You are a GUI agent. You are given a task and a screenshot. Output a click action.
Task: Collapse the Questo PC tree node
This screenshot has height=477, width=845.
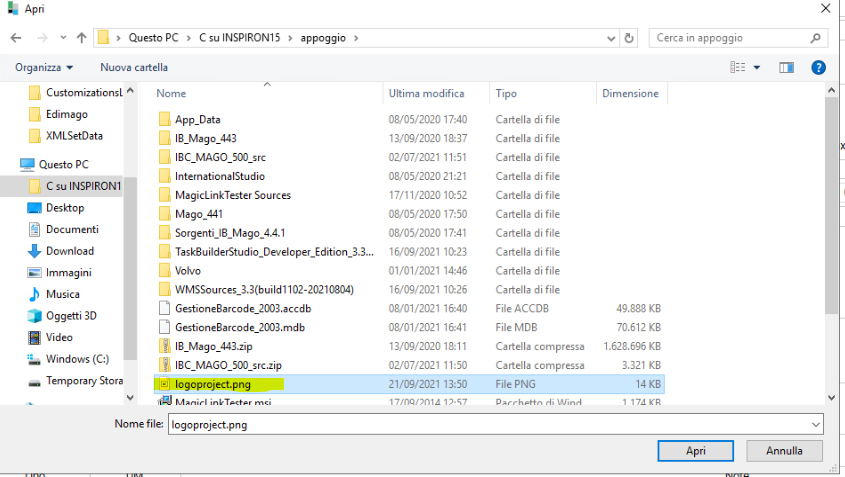click(10, 164)
